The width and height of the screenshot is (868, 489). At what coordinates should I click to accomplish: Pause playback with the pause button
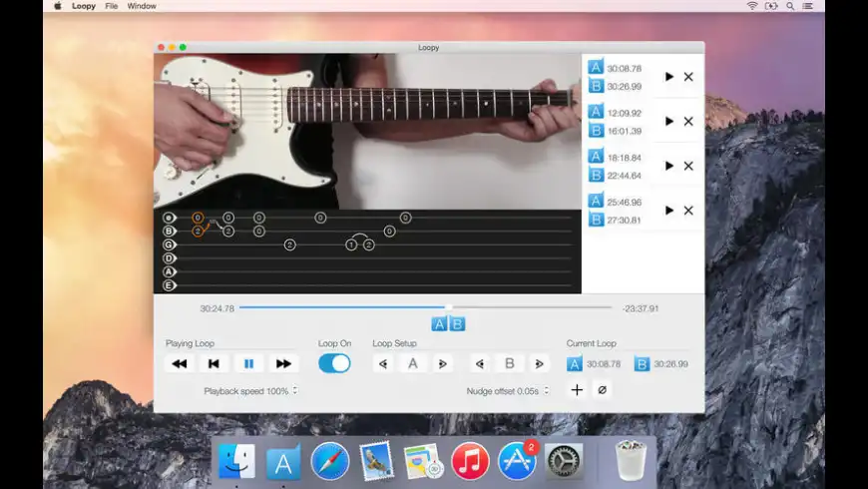pos(248,364)
